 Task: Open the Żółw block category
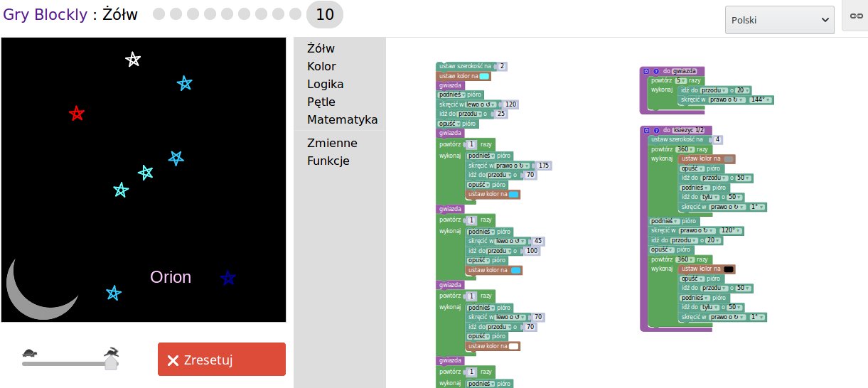pos(321,49)
